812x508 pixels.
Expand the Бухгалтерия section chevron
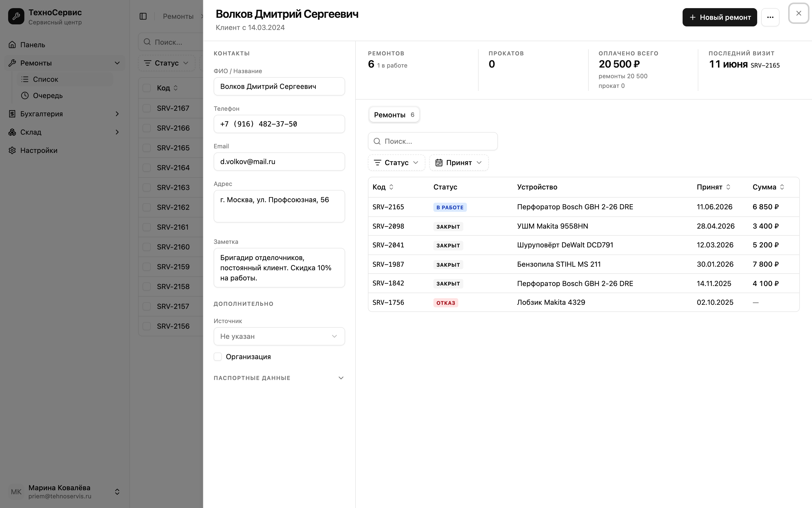pos(117,114)
